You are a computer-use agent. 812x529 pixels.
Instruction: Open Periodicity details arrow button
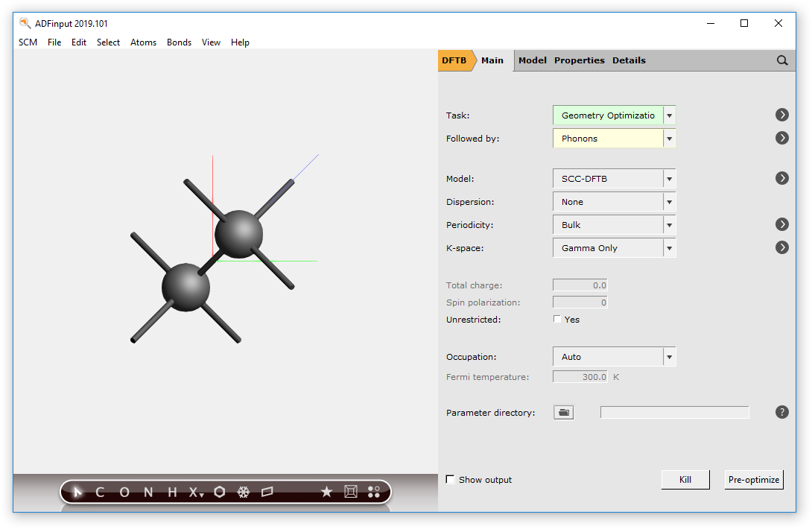[782, 224]
